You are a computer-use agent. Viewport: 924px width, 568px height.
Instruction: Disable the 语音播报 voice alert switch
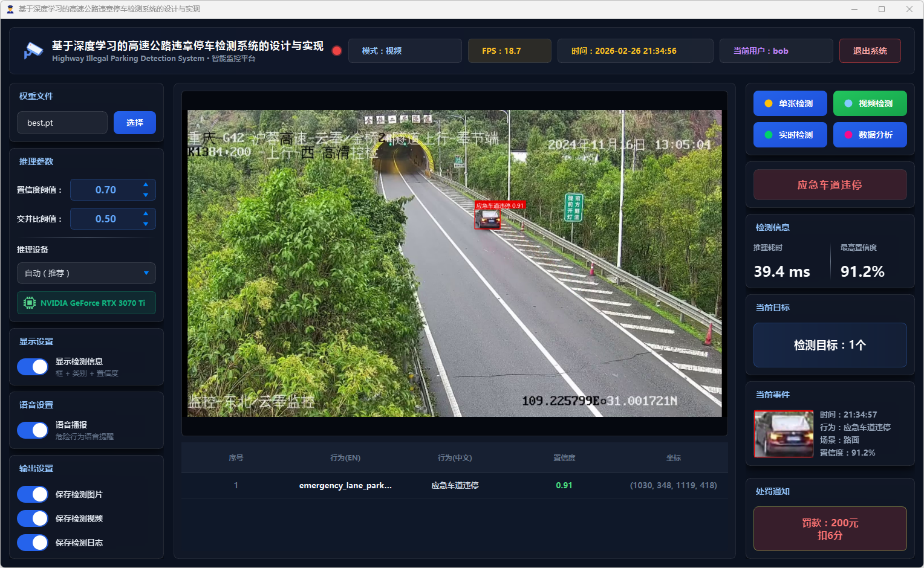[x=33, y=430]
